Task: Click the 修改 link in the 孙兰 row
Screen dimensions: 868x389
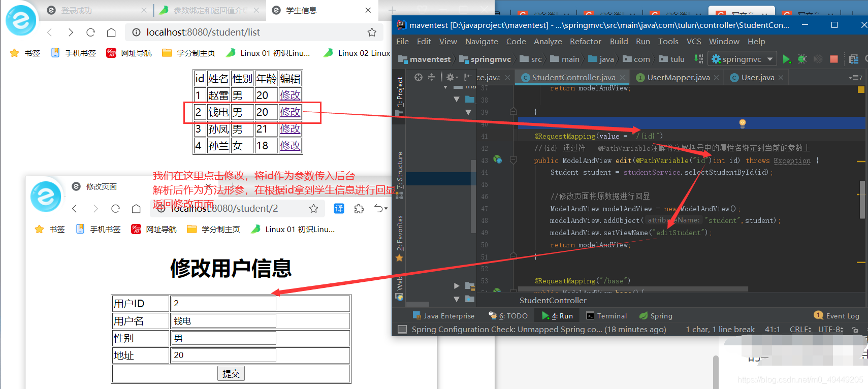Action: [x=290, y=146]
